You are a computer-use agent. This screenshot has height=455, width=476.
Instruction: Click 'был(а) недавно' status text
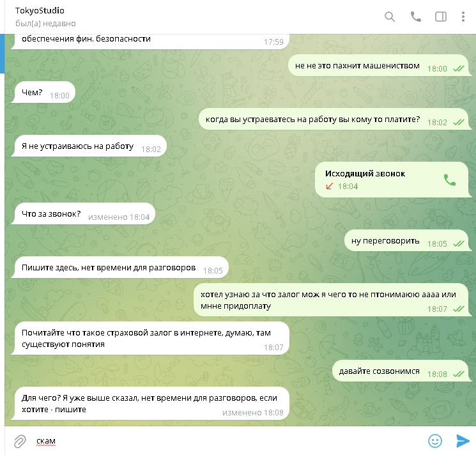pos(45,24)
